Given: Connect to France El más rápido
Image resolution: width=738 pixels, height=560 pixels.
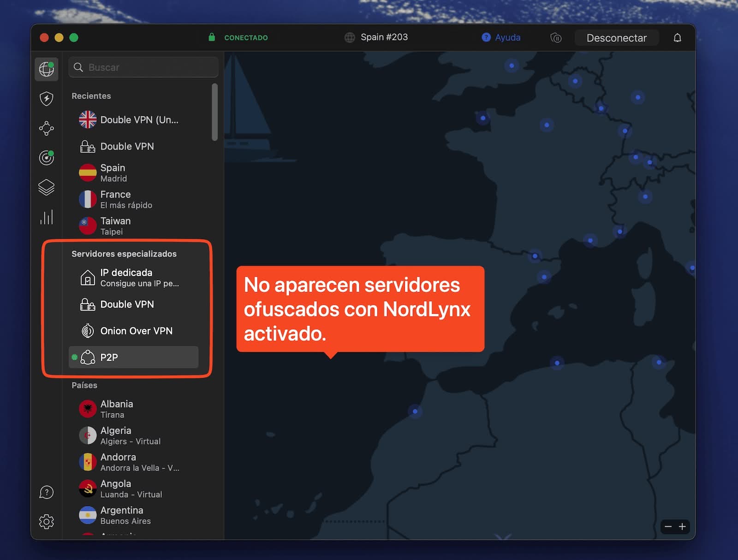Looking at the screenshot, I should [x=134, y=199].
